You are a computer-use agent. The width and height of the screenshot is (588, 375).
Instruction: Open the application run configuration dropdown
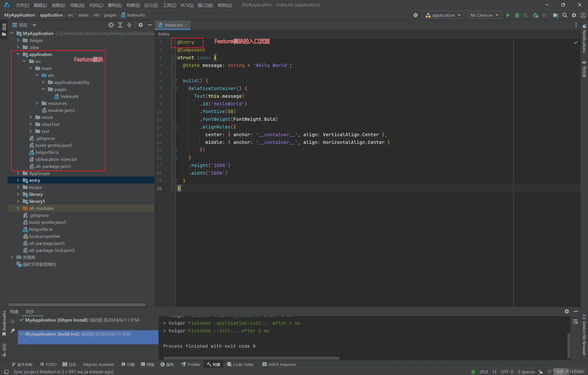[x=443, y=15]
